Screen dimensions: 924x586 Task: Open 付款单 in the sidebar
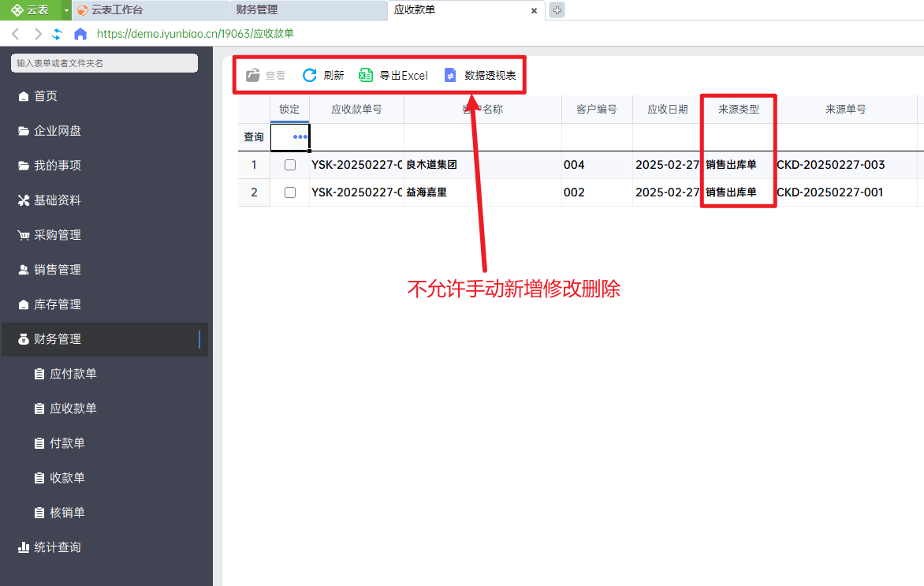105,443
